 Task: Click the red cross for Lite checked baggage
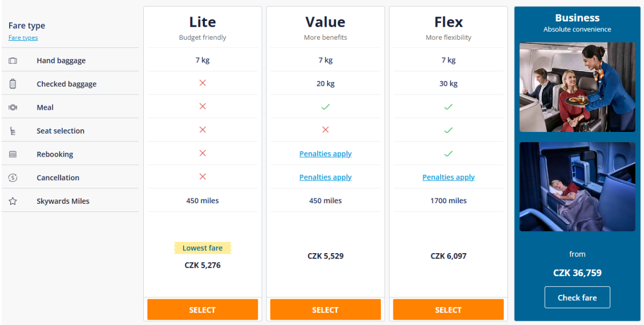click(202, 83)
